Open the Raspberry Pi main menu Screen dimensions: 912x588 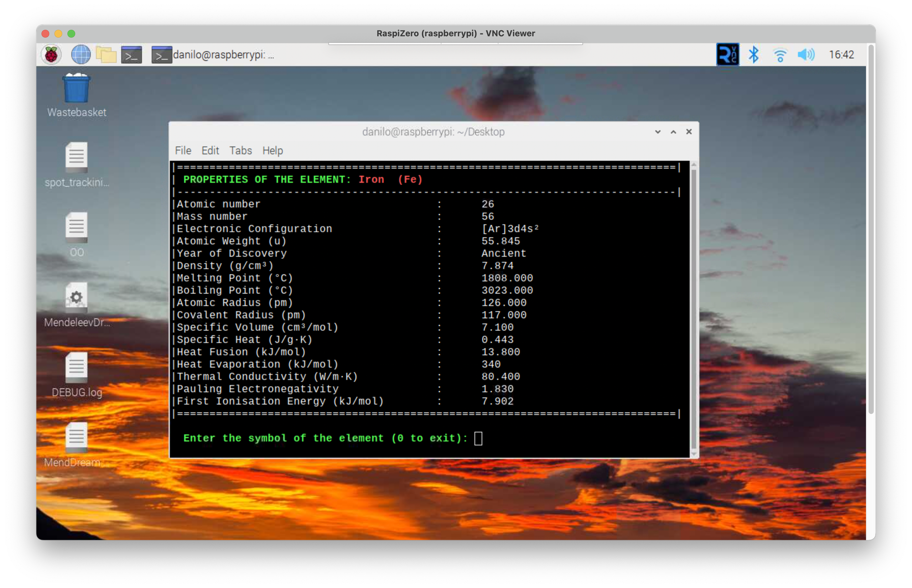51,55
